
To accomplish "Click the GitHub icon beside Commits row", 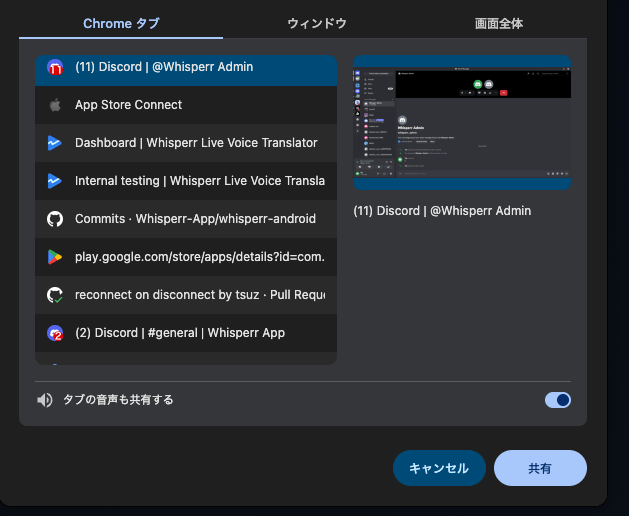I will 55,219.
